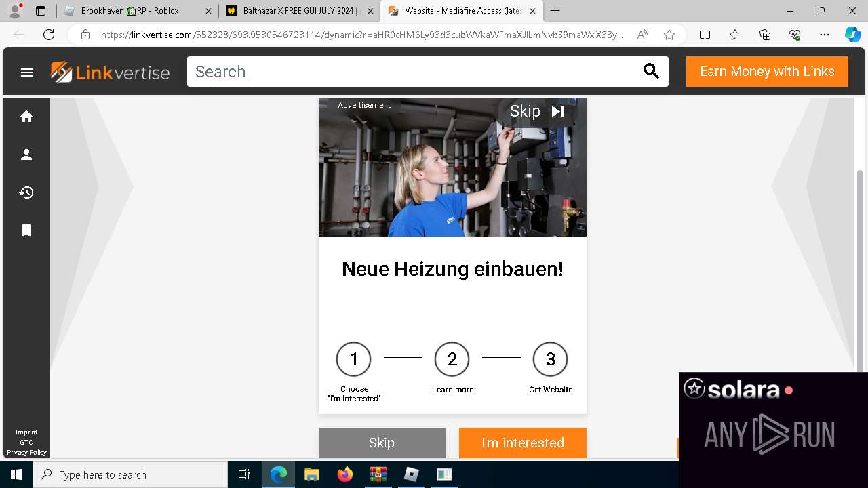The width and height of the screenshot is (868, 488).
Task: Open the Copilot sidebar icon
Action: point(852,35)
